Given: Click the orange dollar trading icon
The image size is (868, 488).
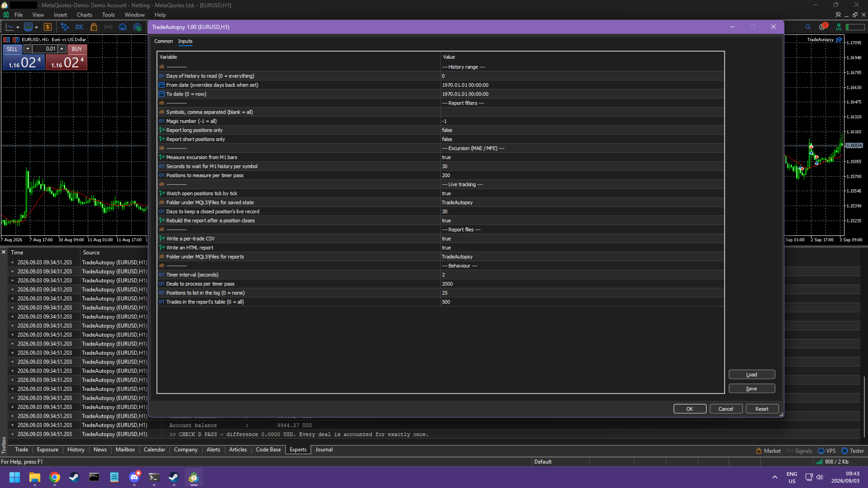Looking at the screenshot, I should coord(47,27).
